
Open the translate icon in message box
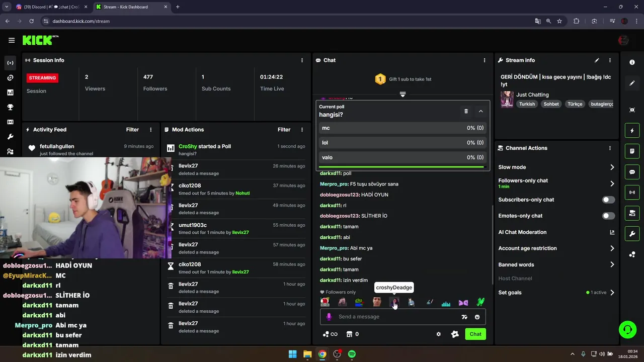(x=464, y=317)
